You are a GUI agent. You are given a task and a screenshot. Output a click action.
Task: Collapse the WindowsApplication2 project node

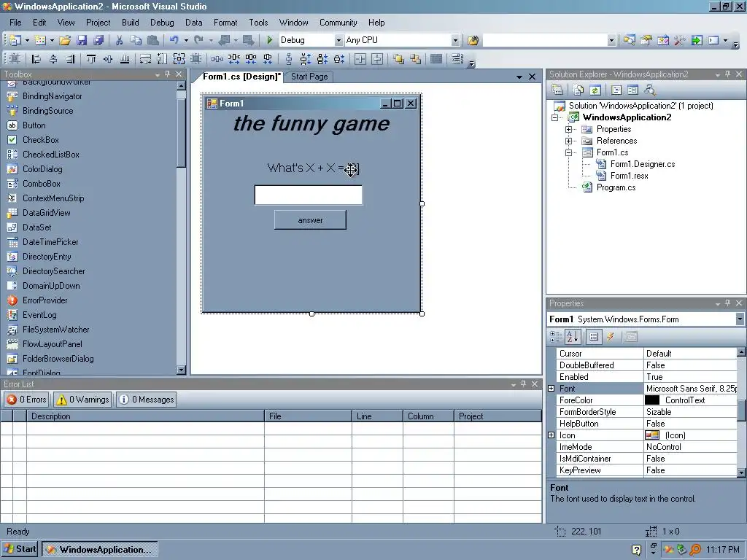point(554,117)
